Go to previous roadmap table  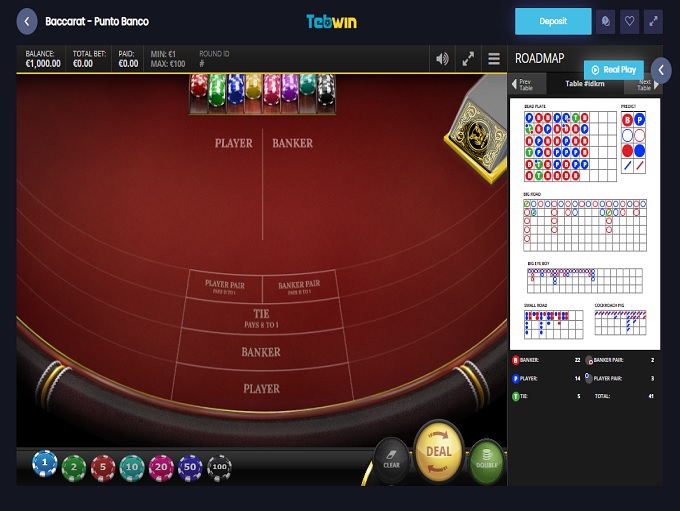522,84
